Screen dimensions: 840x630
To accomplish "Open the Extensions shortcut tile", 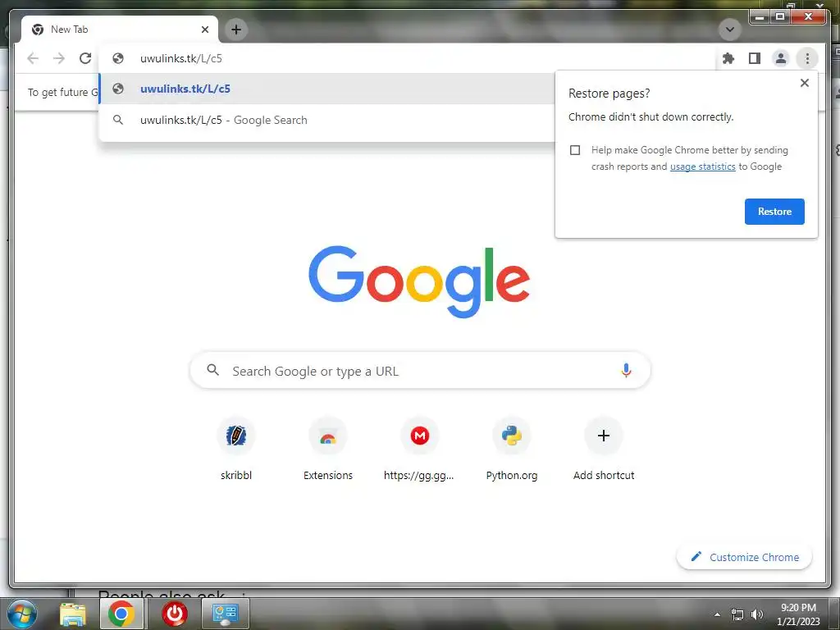I will point(328,450).
